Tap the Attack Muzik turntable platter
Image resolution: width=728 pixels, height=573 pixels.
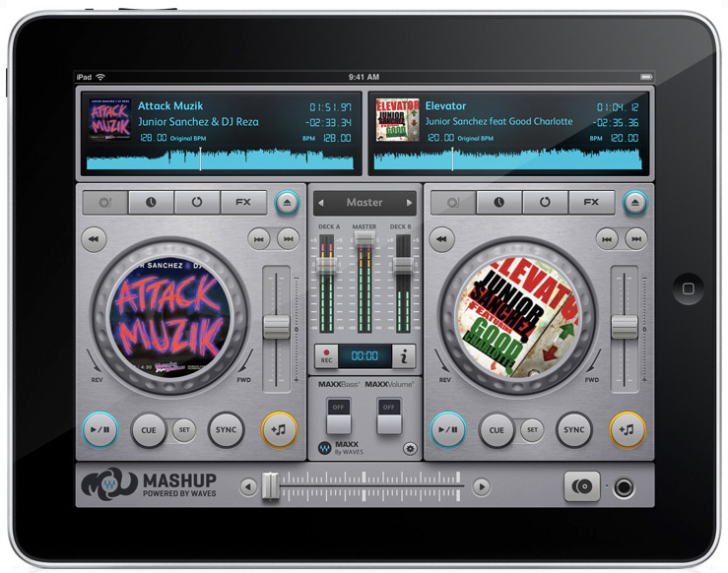[169, 316]
